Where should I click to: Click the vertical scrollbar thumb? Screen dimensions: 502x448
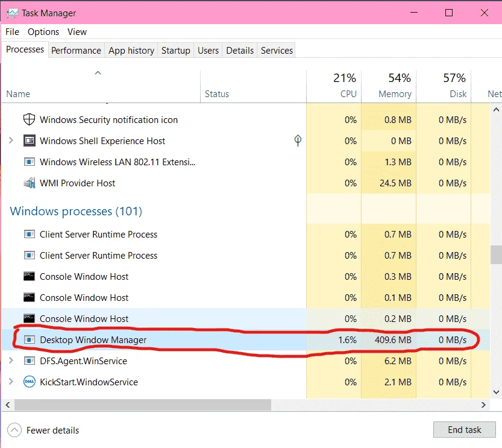[x=496, y=254]
